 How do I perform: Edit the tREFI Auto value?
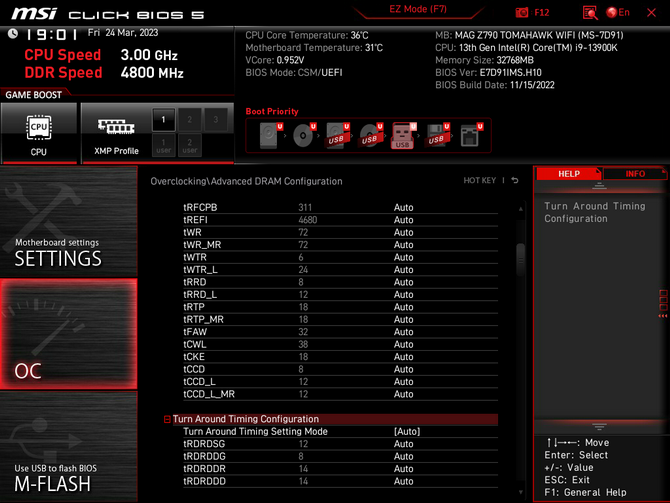coord(403,220)
